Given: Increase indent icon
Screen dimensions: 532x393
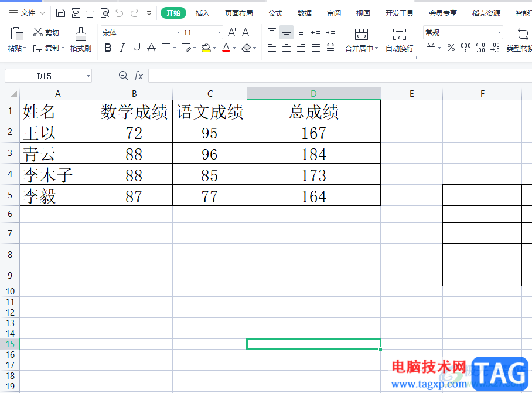Looking at the screenshot, I should [331, 33].
